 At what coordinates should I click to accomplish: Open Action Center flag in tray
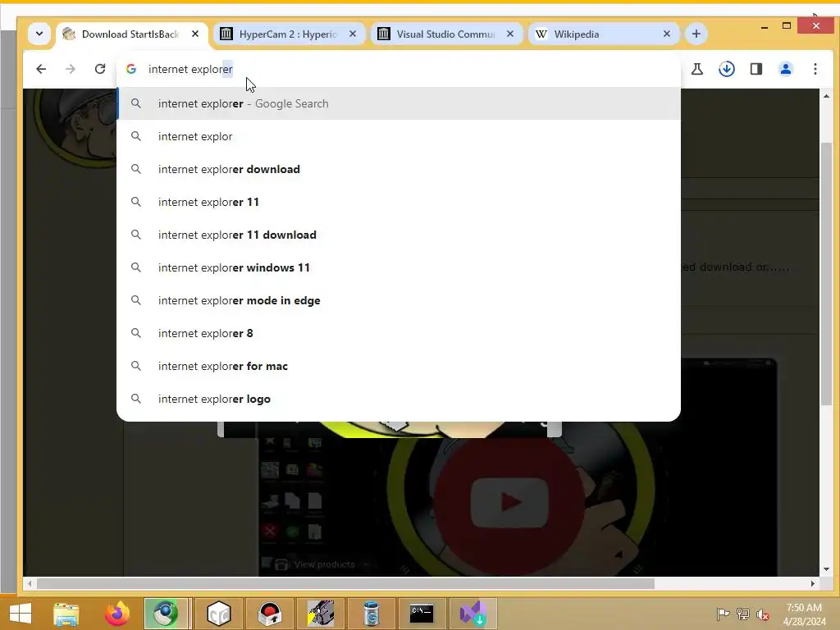724,614
